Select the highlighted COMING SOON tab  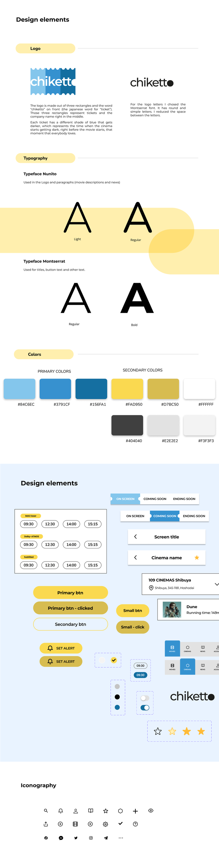pyautogui.click(x=165, y=516)
